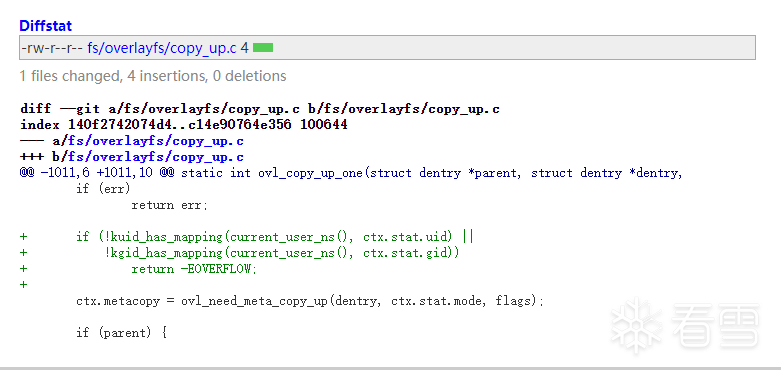This screenshot has width=781, height=378.
Task: Click the -rw-r--r-- file mode text
Action: click(x=52, y=48)
